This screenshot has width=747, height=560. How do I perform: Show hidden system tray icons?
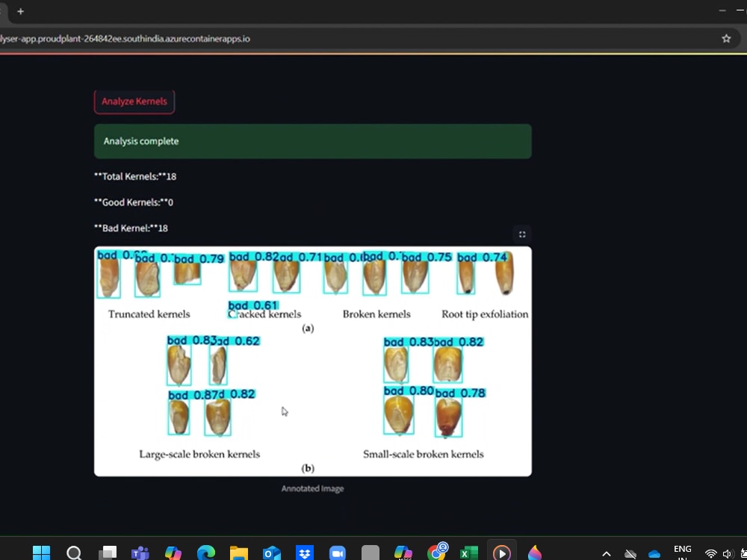coord(607,554)
